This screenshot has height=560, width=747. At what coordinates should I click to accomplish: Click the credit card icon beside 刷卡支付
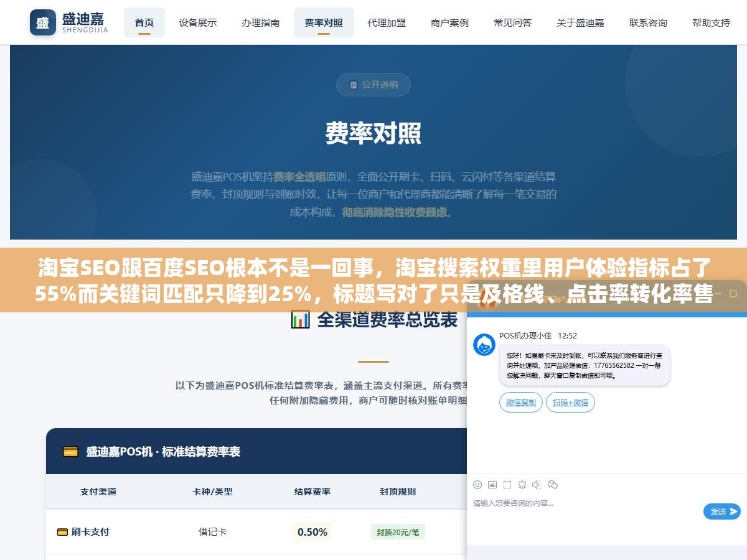tap(62, 532)
